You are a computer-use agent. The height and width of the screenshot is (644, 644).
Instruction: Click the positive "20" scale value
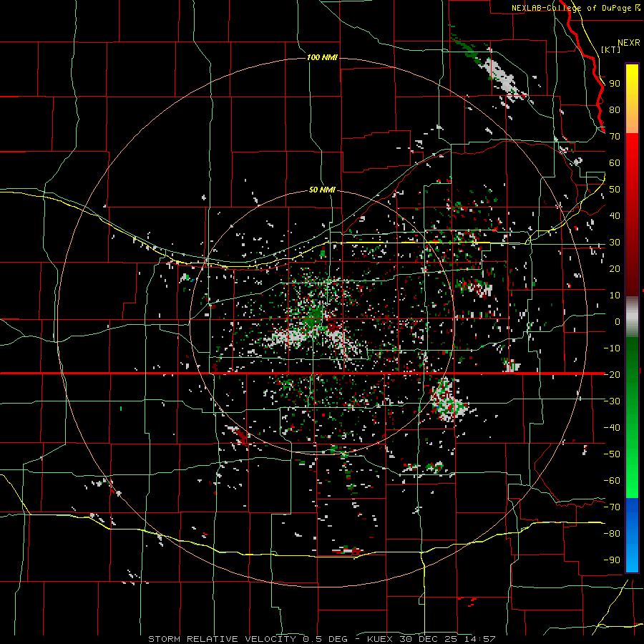click(615, 268)
